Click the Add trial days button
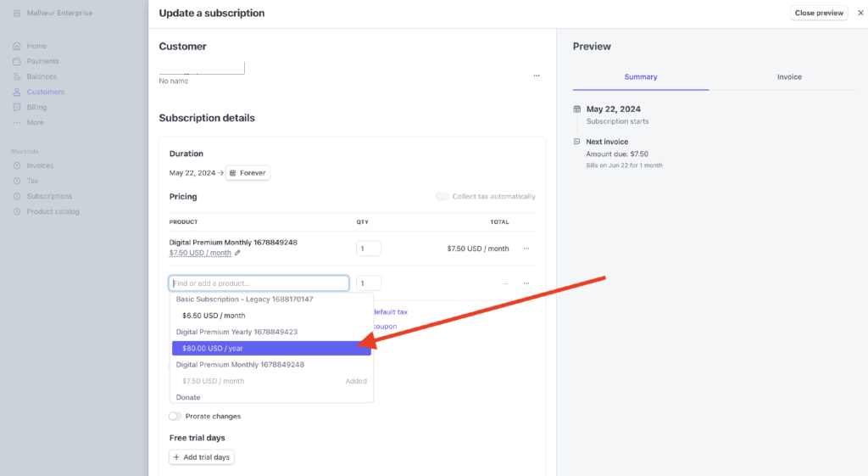This screenshot has width=868, height=476. click(201, 457)
